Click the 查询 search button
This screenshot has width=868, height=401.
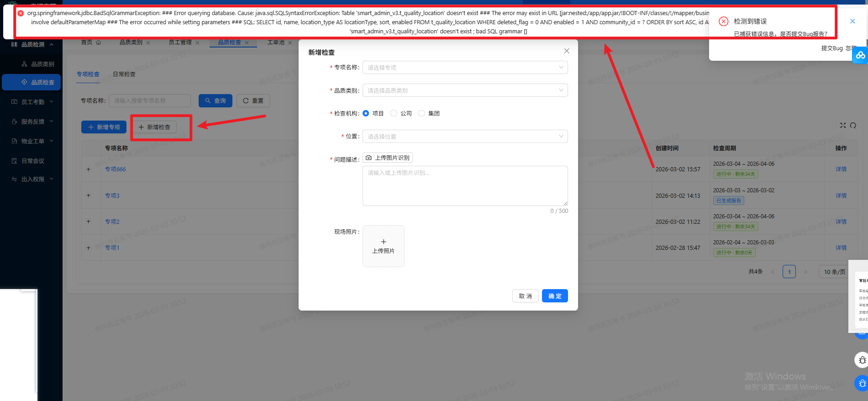click(x=216, y=100)
